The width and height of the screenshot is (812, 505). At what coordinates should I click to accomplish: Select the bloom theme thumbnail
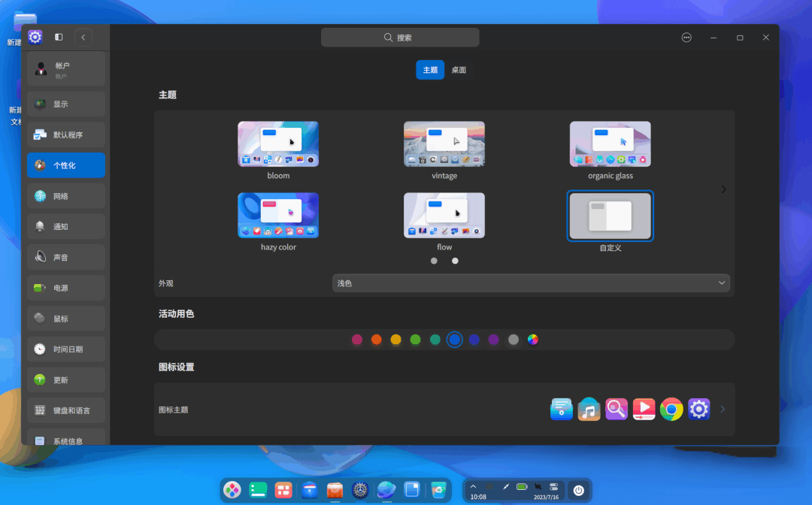click(278, 144)
